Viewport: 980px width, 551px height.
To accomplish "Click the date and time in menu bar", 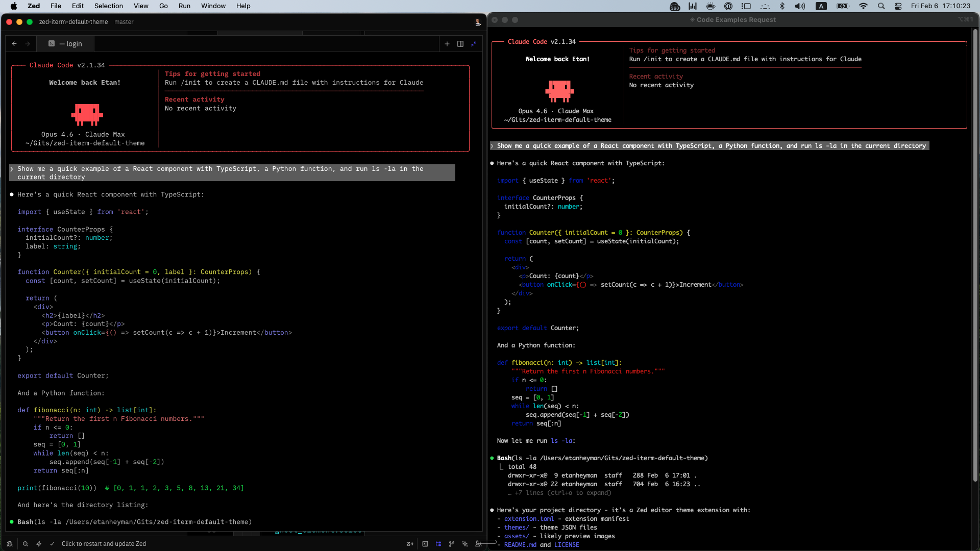I will [941, 6].
